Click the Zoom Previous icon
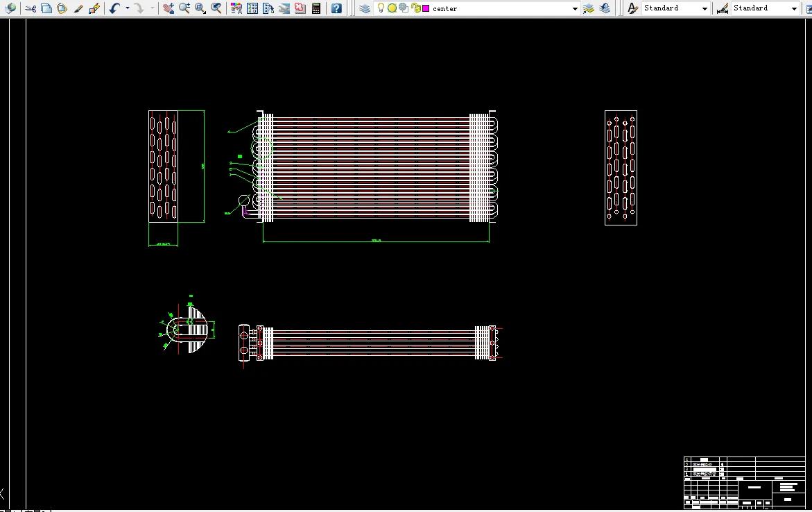812x512 pixels. coord(216,8)
